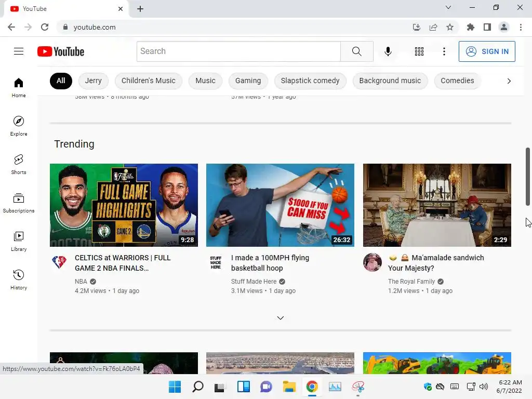The width and height of the screenshot is (532, 399).
Task: Go back in browser
Action: tap(11, 27)
